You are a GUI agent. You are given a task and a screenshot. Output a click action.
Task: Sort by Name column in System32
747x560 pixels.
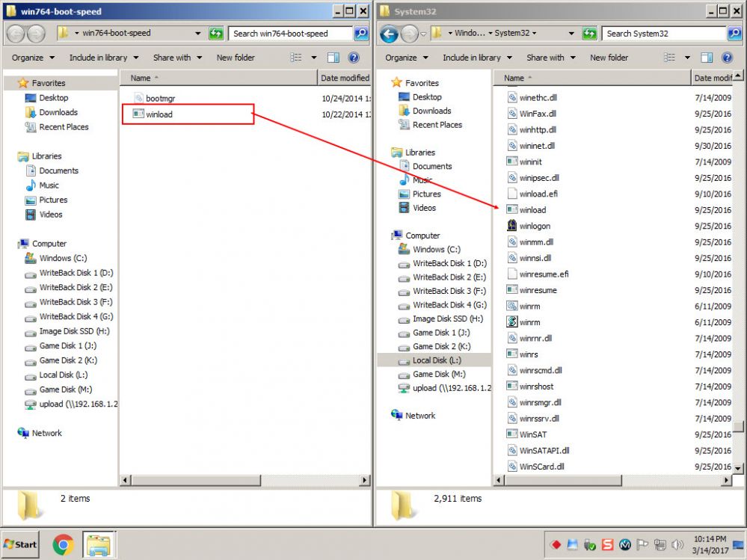click(x=591, y=78)
